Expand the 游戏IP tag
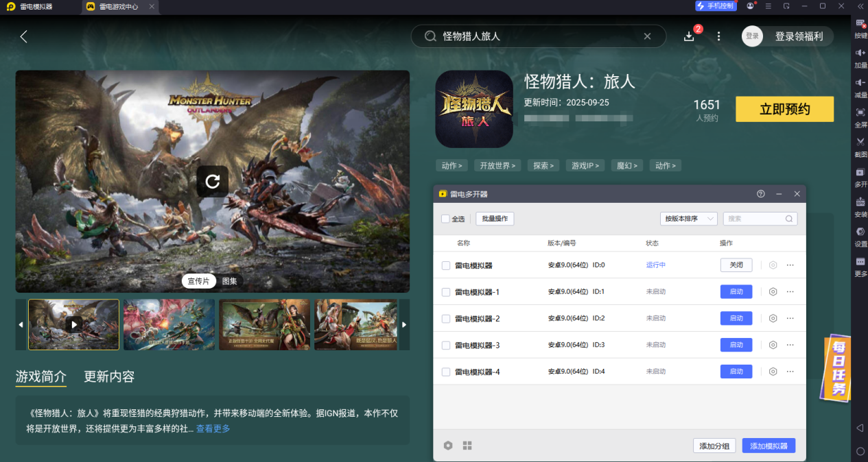 (x=585, y=165)
